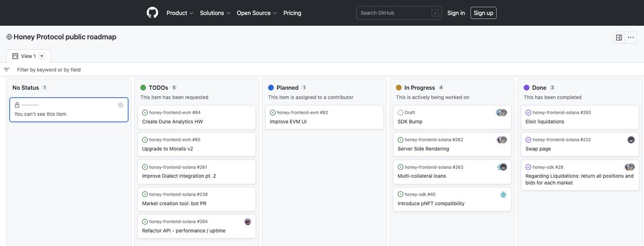Click assignee avatars on Multi-collateral loans card

click(x=502, y=167)
